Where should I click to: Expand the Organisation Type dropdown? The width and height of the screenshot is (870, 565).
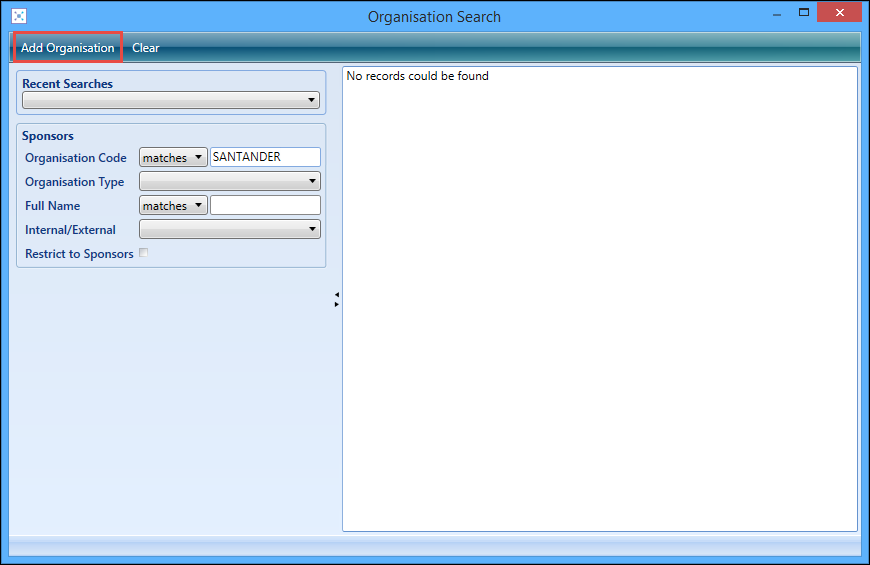click(230, 181)
